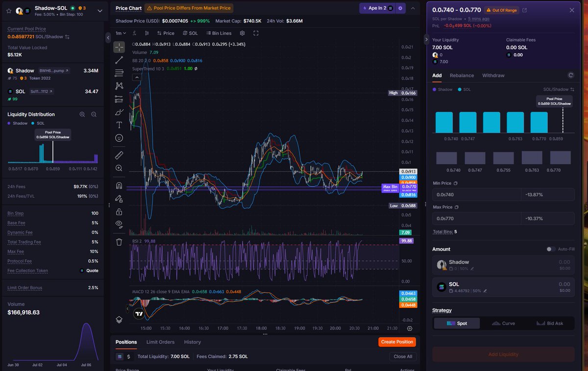Click the Min Price input field
588x371 pixels.
(476, 195)
